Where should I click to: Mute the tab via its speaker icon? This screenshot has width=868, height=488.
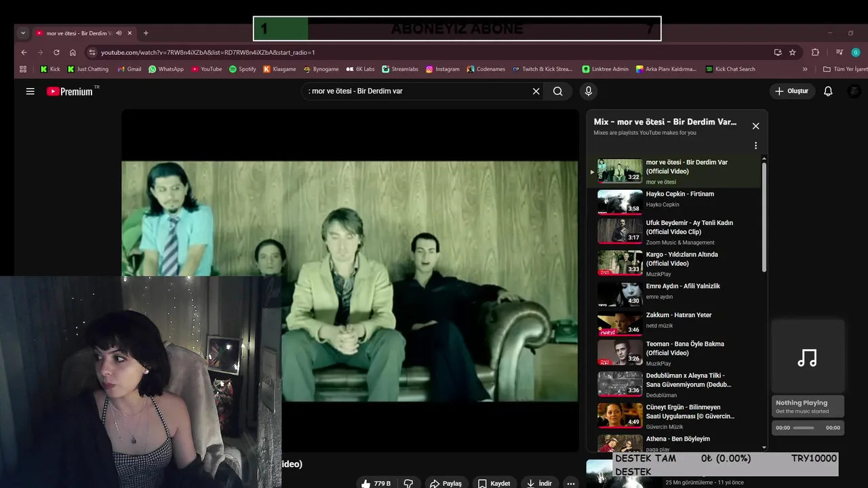point(119,33)
